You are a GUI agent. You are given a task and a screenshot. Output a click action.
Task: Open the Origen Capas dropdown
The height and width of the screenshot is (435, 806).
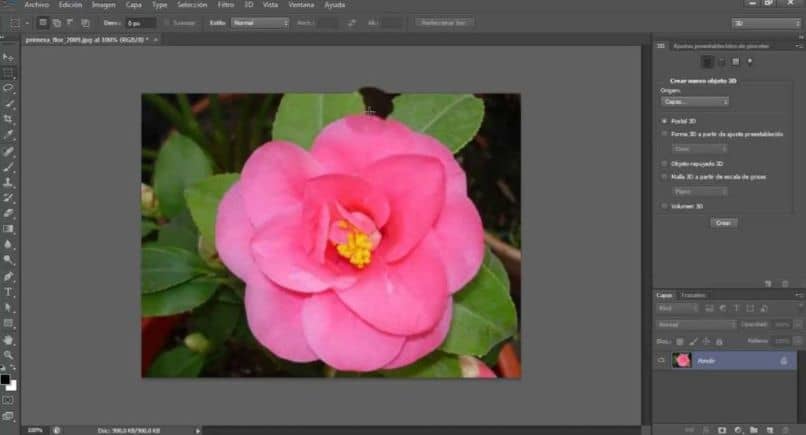coord(694,102)
